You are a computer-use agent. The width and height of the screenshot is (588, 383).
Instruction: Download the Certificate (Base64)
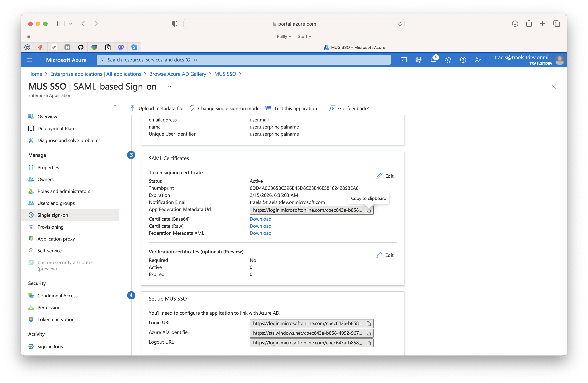[x=260, y=219]
